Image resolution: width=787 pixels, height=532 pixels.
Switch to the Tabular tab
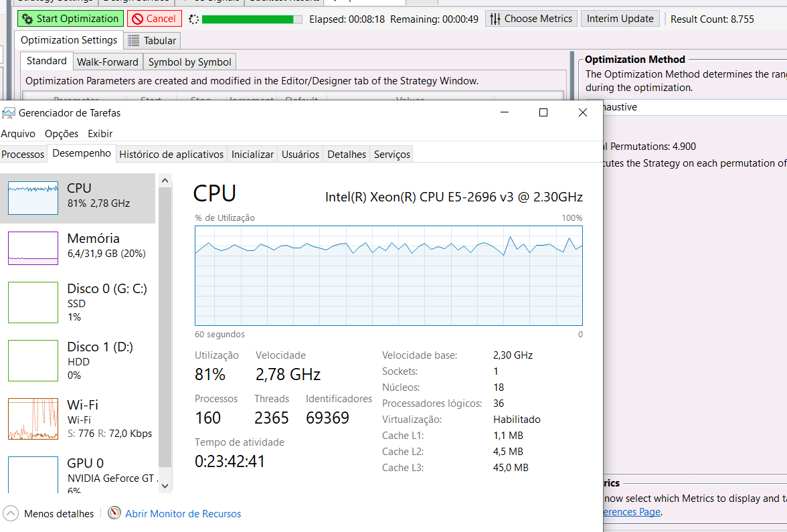(152, 41)
